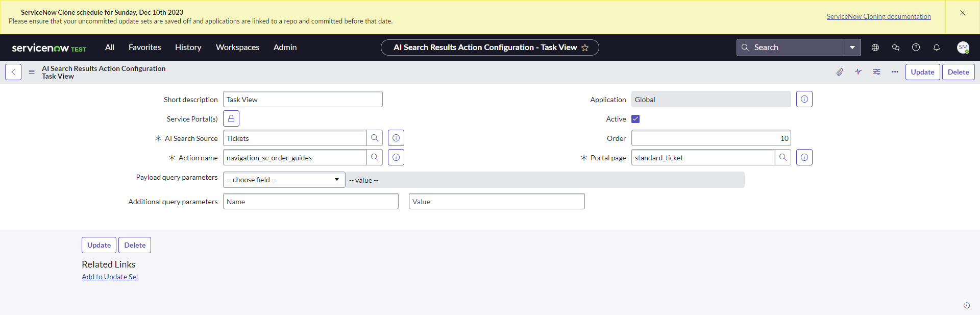Focus the Order field
Image resolution: width=980 pixels, height=315 pixels.
pos(711,138)
